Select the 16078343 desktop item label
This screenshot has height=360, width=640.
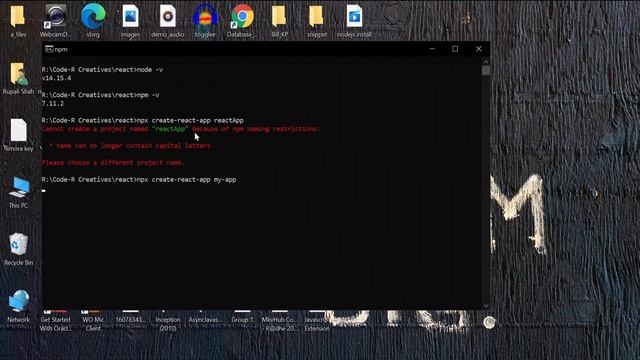130,320
